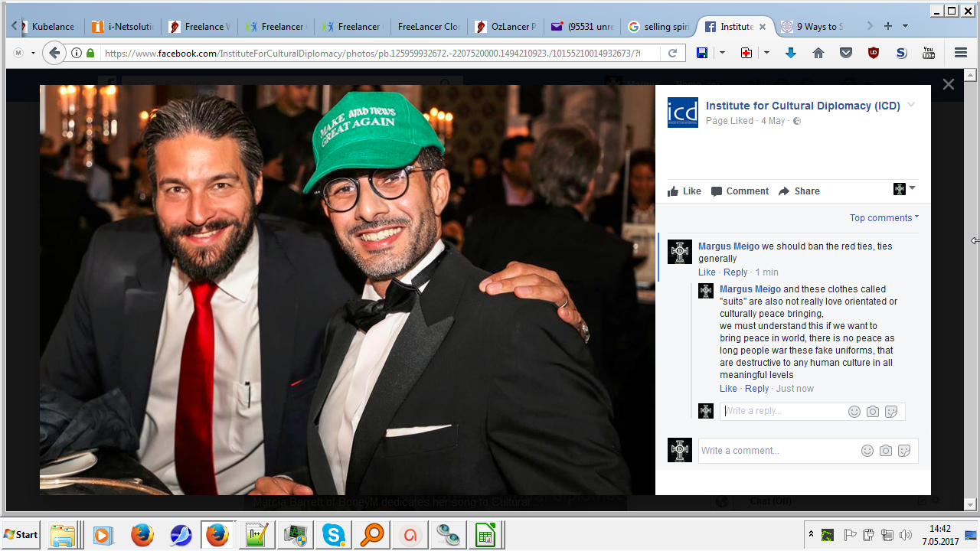This screenshot has width=980, height=551.
Task: Switch to the 95531 unread mail tab
Action: tap(583, 27)
